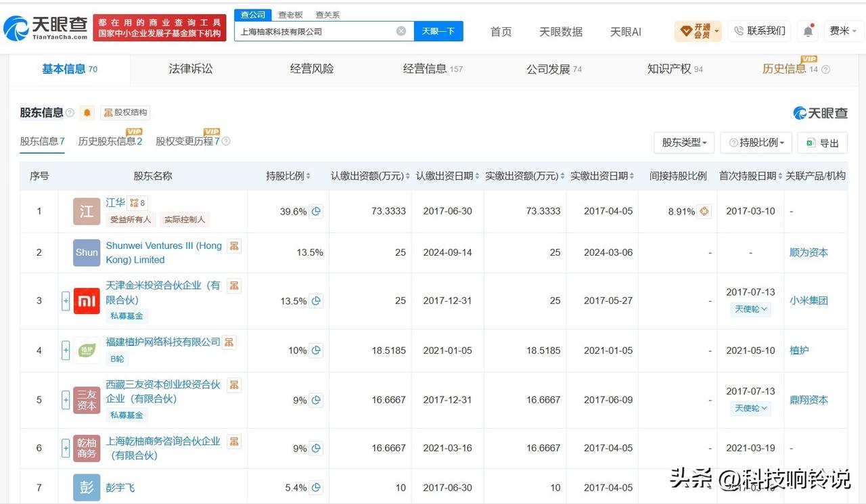The image size is (866, 504).
Task: Open equity structure icon beside Shunwei Ventures III
Action: click(x=234, y=246)
